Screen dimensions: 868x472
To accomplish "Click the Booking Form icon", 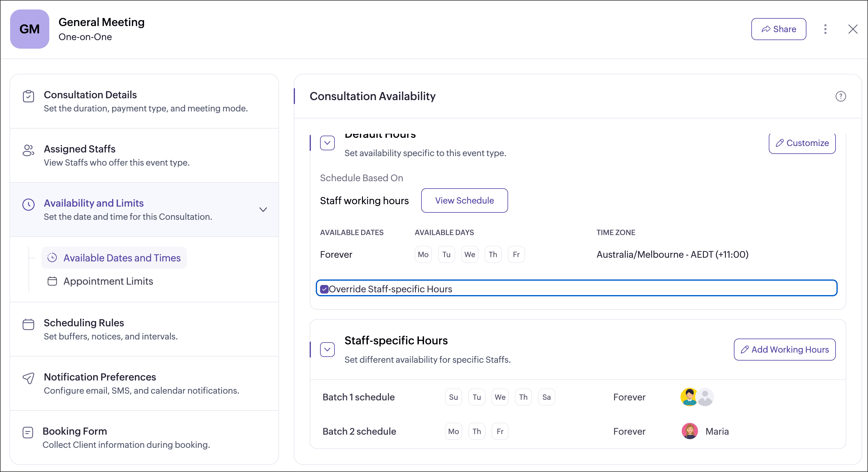I will (x=28, y=432).
